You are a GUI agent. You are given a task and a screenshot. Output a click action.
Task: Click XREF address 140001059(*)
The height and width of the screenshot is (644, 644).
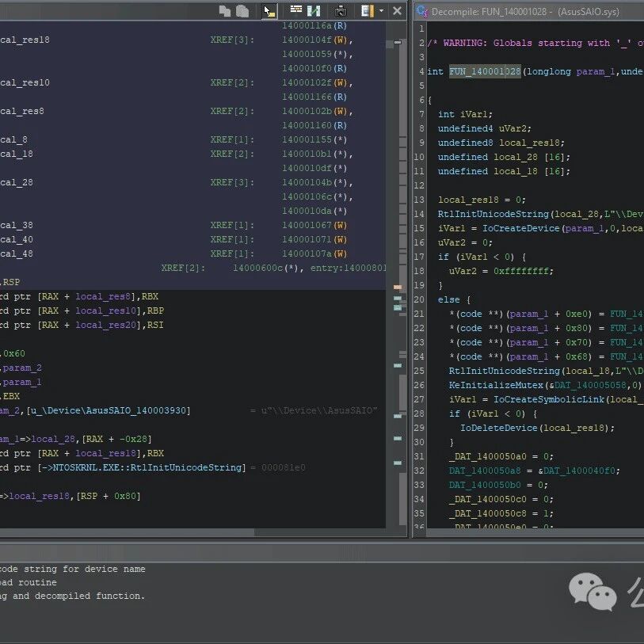pyautogui.click(x=314, y=54)
